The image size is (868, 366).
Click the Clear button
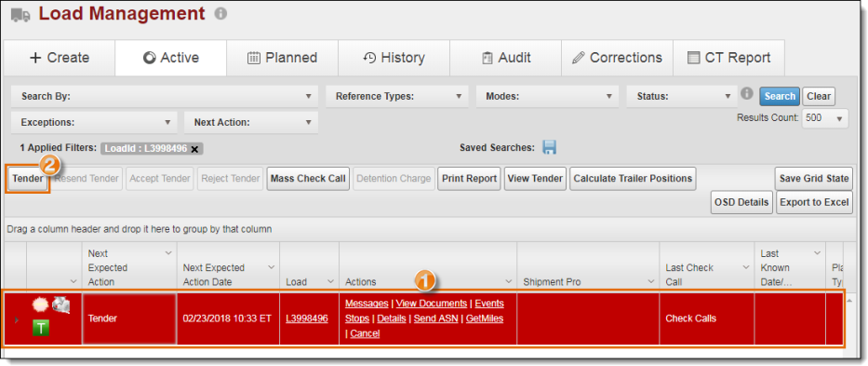(x=819, y=97)
